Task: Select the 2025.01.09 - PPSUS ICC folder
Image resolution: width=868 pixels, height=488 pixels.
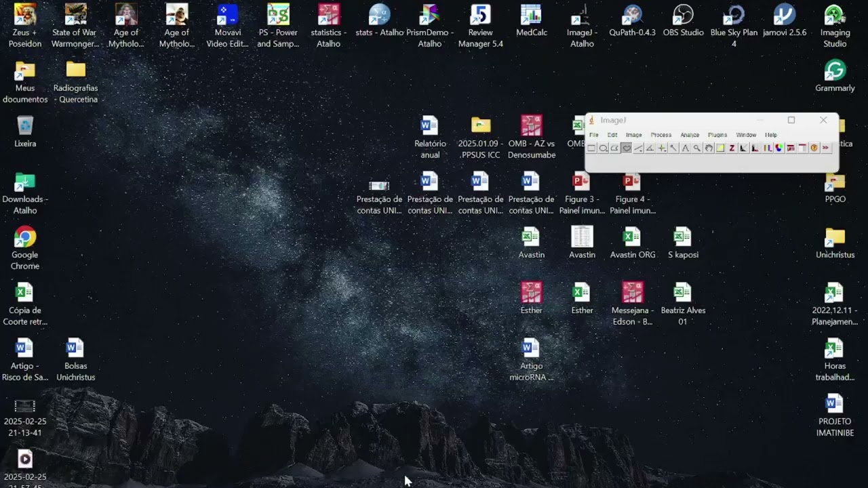Action: click(481, 137)
